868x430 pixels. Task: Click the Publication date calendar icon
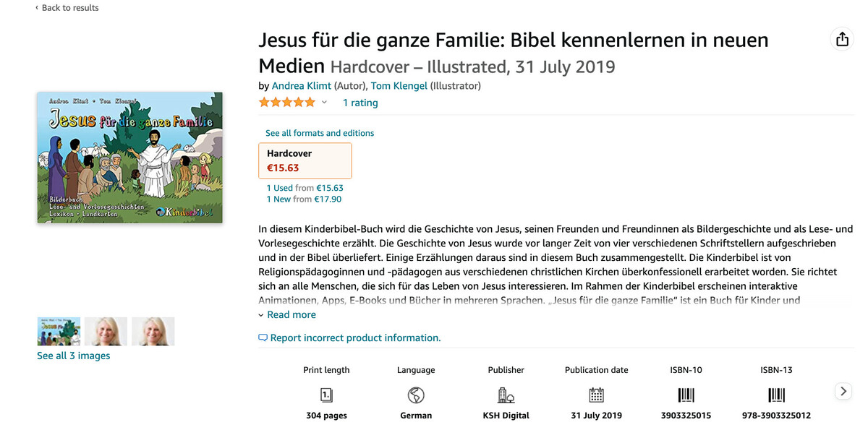coord(596,395)
